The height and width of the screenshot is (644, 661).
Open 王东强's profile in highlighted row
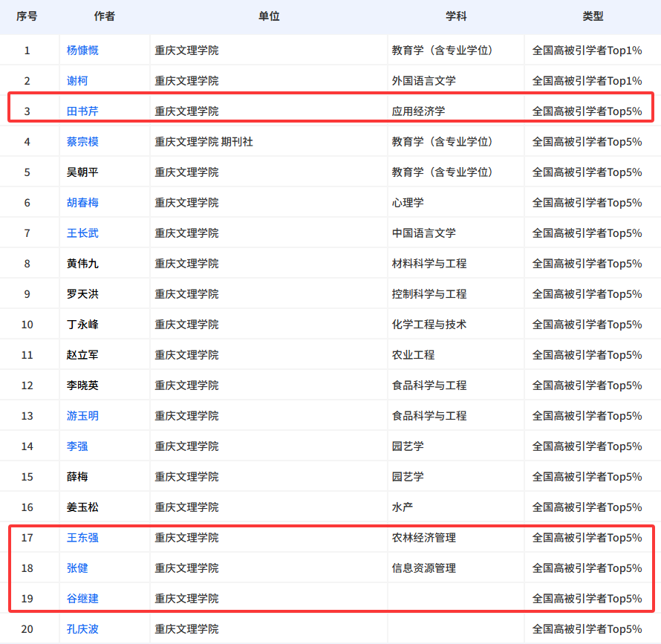point(82,537)
